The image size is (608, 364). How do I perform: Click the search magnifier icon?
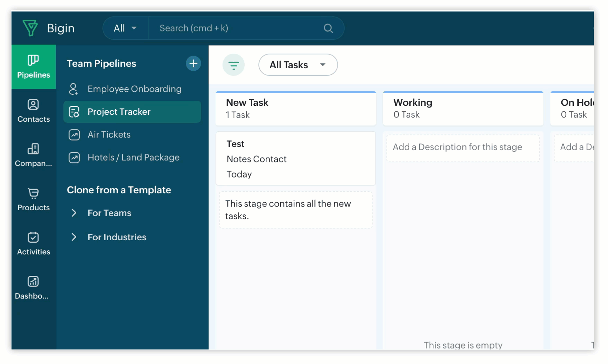(x=328, y=28)
